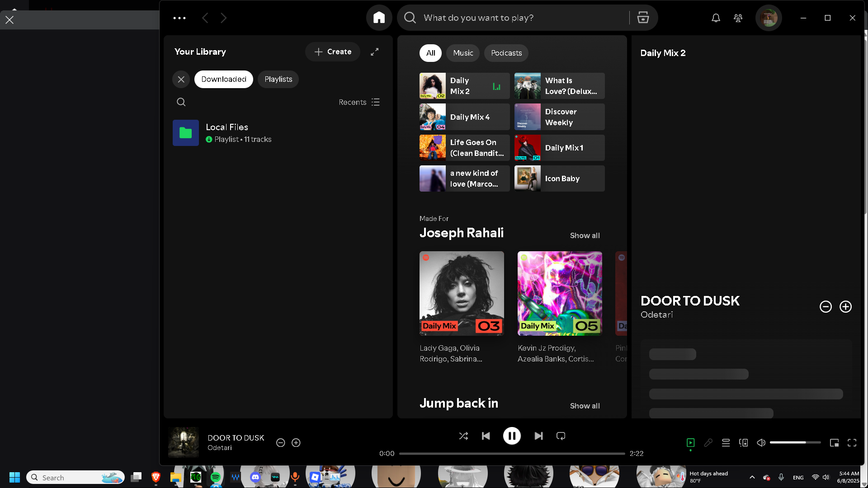Open the Spotify three-dots menu
The height and width of the screenshot is (488, 868).
179,18
